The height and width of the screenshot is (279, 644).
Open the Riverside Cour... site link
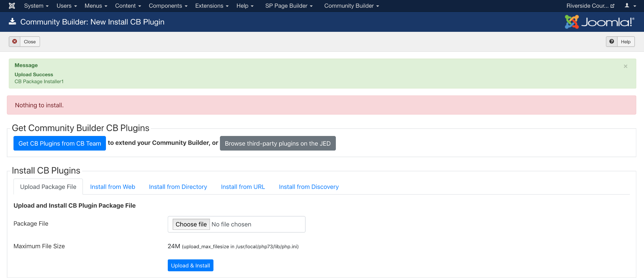coord(590,6)
